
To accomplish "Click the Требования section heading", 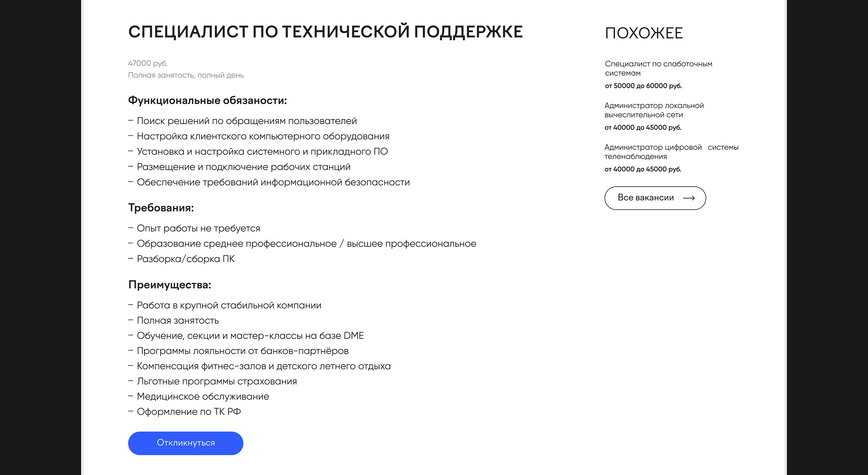I will point(161,208).
